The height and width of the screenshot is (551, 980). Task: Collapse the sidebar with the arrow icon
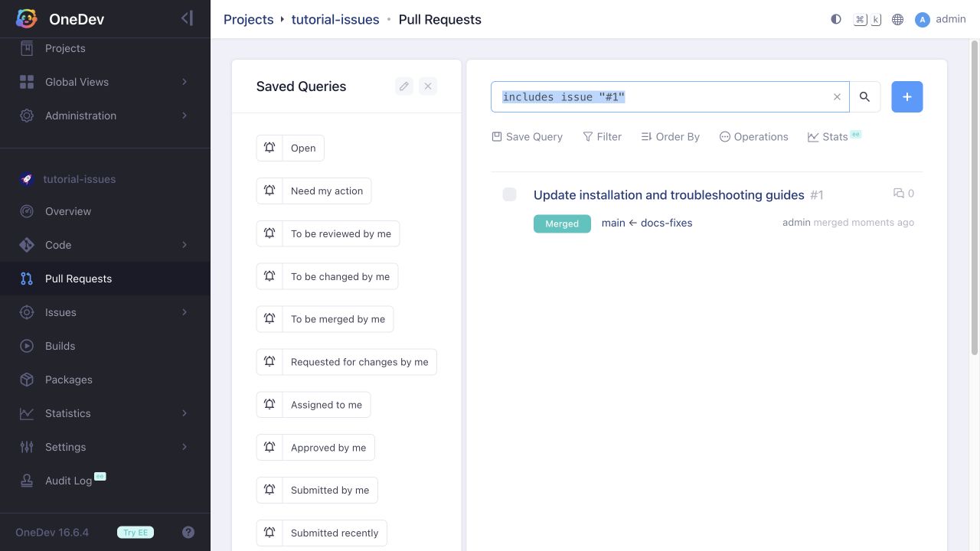tap(187, 18)
